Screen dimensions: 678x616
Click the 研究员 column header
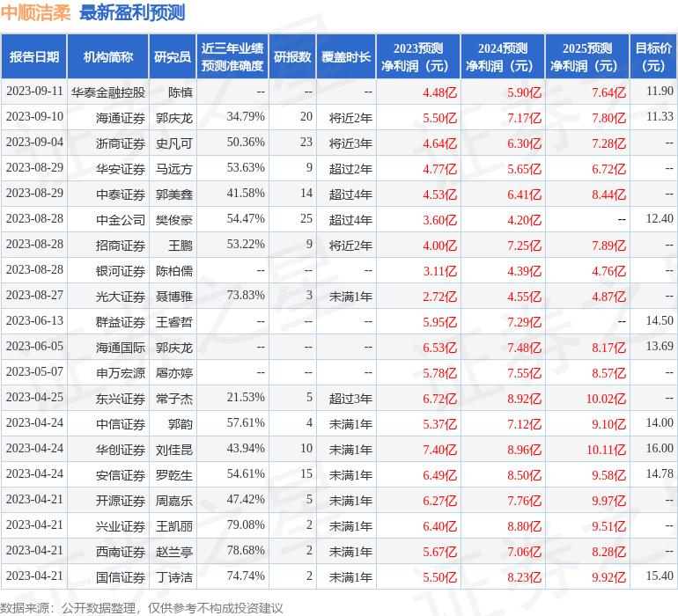click(x=173, y=56)
